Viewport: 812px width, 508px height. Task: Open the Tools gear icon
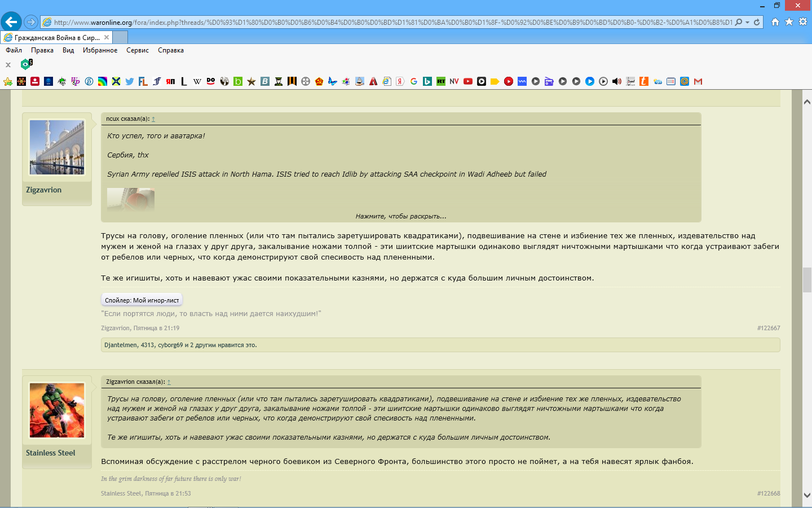[x=803, y=22]
